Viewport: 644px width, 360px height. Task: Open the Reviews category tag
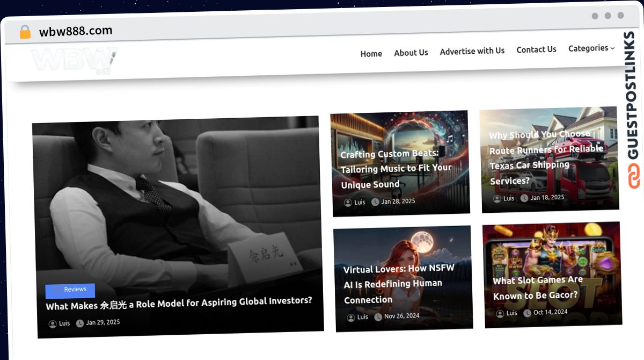70,290
